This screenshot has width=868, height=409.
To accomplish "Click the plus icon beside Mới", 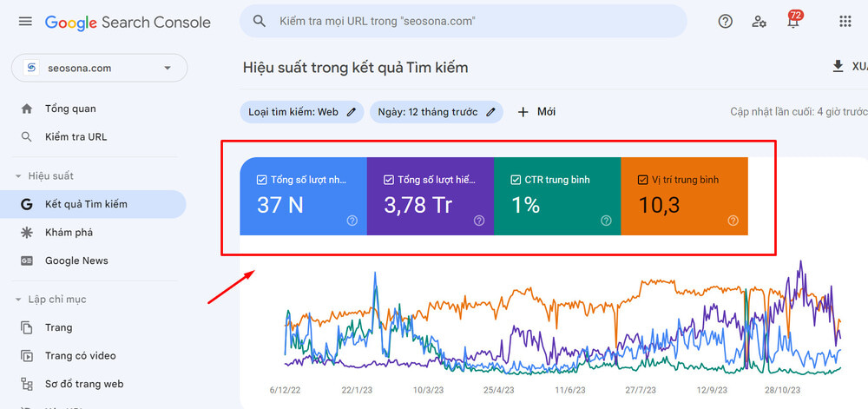I will click(x=523, y=112).
